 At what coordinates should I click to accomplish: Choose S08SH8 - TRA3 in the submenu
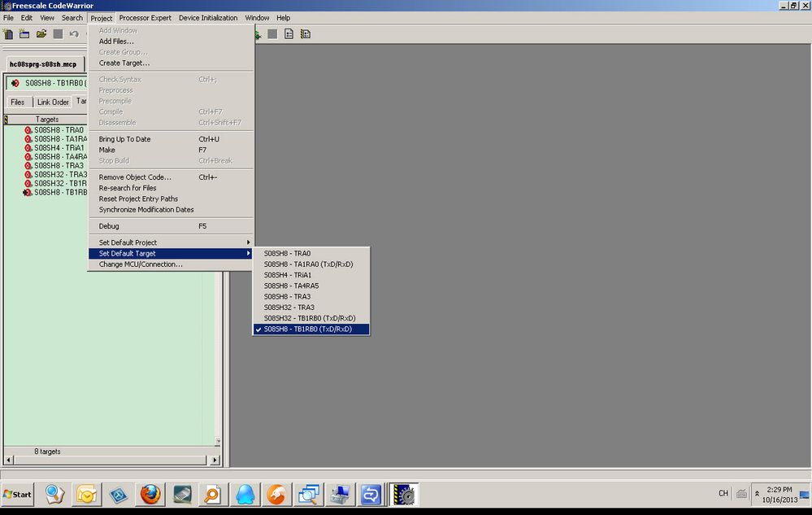coord(311,297)
